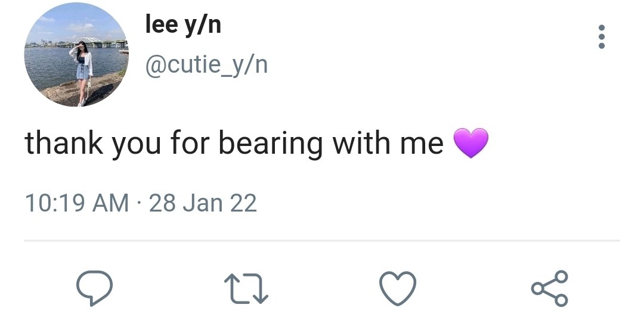Open the @cutie_y/n handle
This screenshot has width=644, height=317.
coord(206,64)
